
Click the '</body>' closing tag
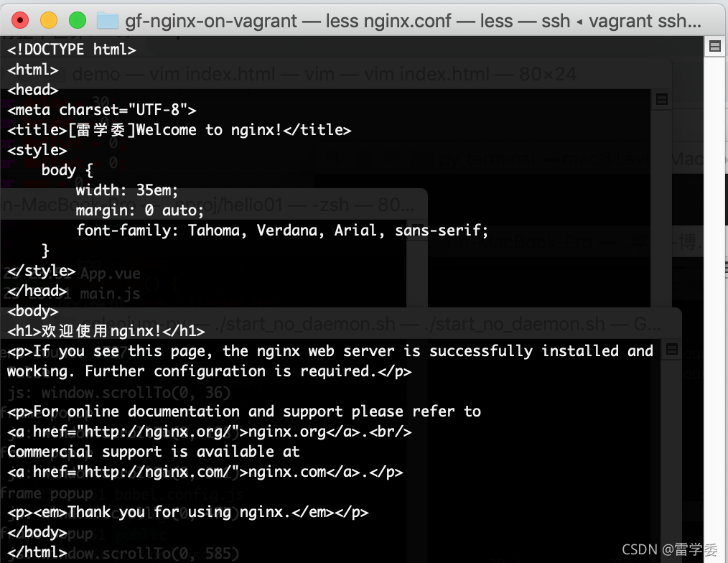click(37, 532)
